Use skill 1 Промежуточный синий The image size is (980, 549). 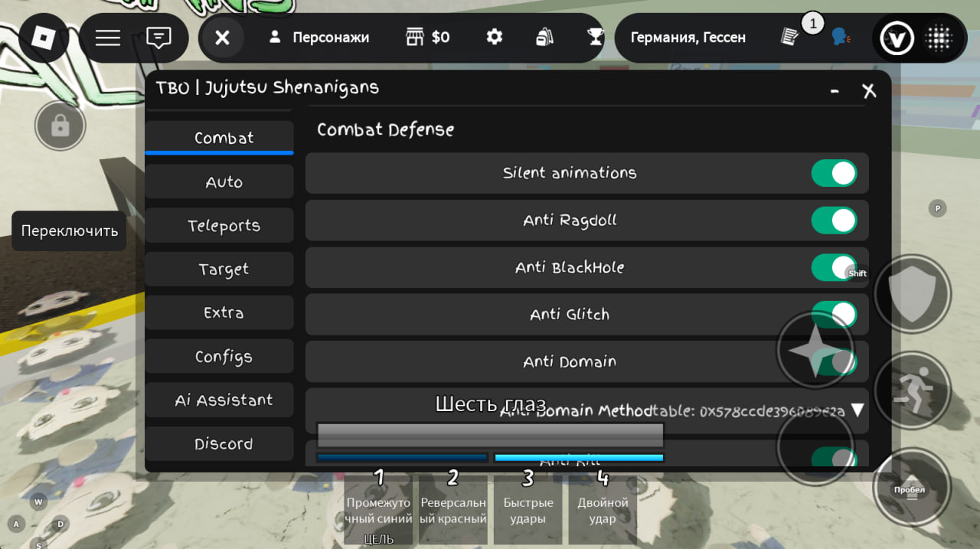378,510
